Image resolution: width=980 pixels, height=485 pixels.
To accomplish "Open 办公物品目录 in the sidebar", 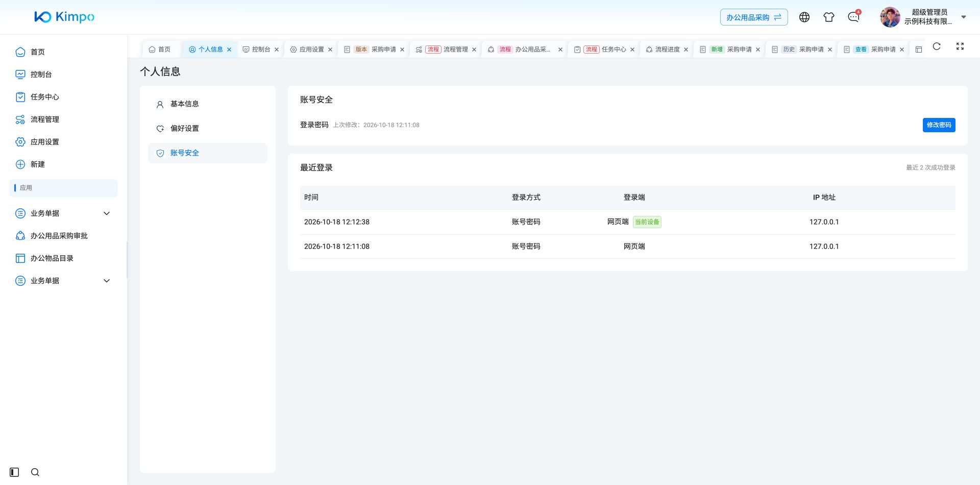I will tap(63, 258).
